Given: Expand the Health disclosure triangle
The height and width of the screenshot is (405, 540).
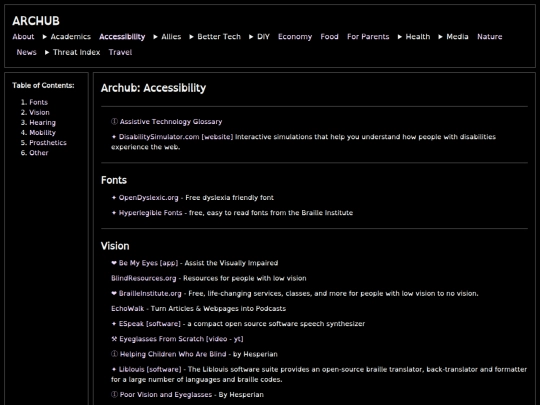Looking at the screenshot, I should 400,37.
